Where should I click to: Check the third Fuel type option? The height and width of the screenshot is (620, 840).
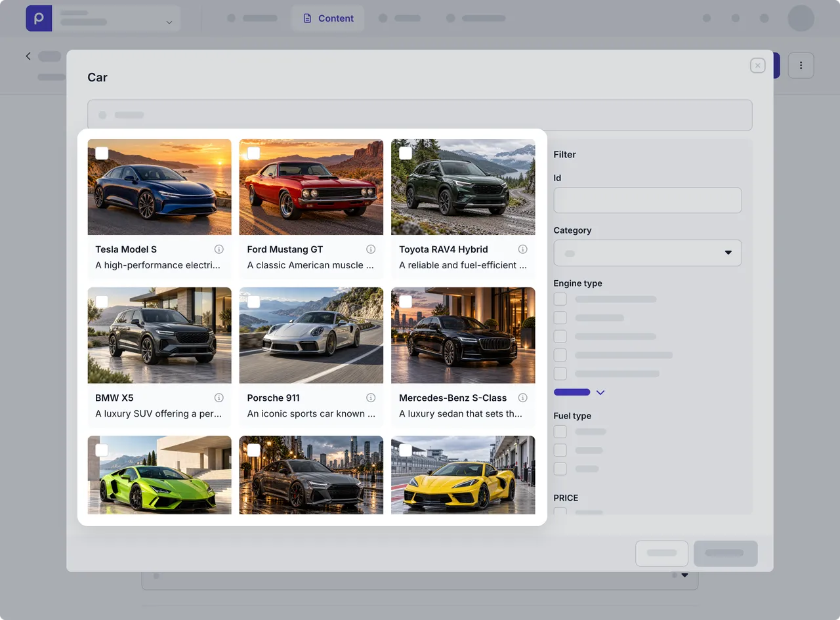[x=560, y=469]
